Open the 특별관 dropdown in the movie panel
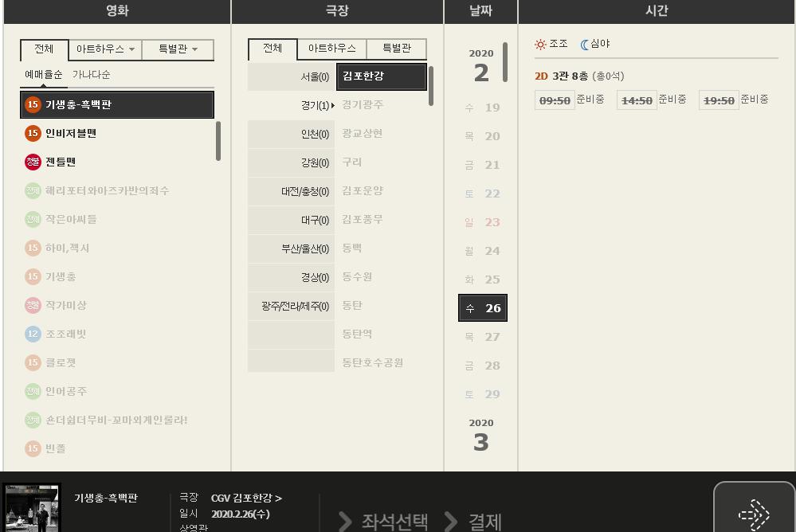Screen dimensions: 796x532 [x=178, y=49]
